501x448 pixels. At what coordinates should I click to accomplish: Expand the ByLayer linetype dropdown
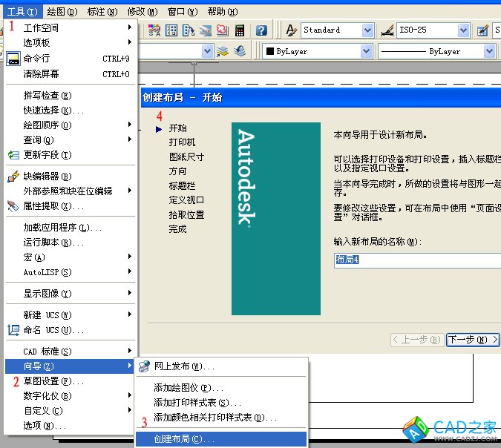click(x=490, y=51)
